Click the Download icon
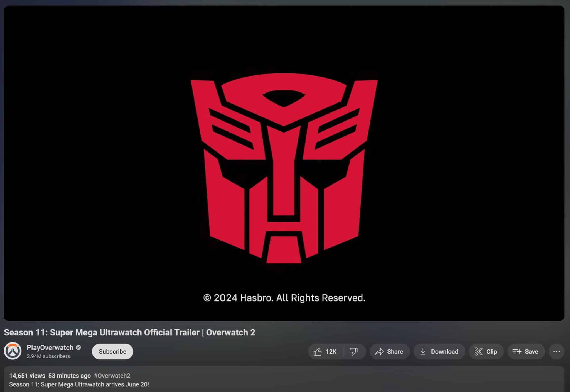Screen dimensions: 570x392 (x=423, y=351)
